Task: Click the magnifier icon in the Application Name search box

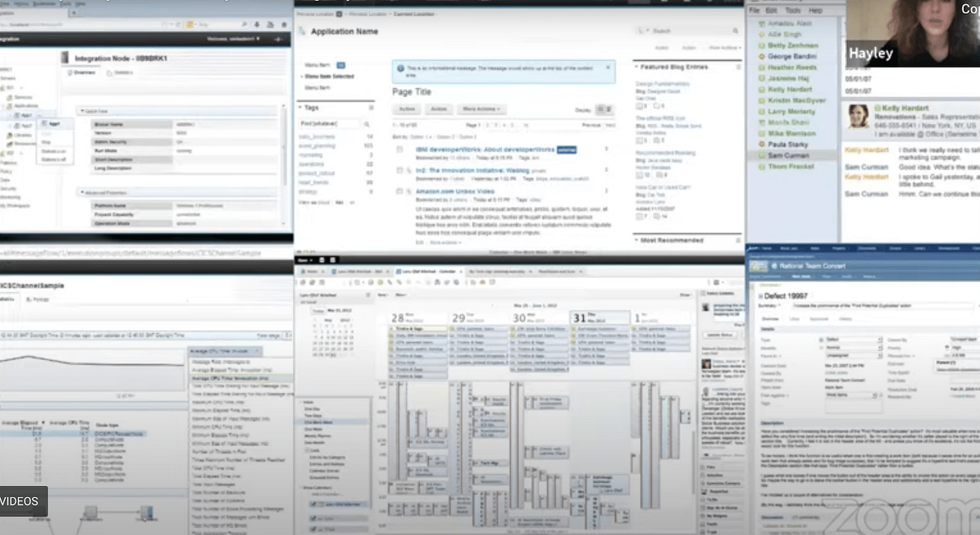Action: (x=735, y=31)
